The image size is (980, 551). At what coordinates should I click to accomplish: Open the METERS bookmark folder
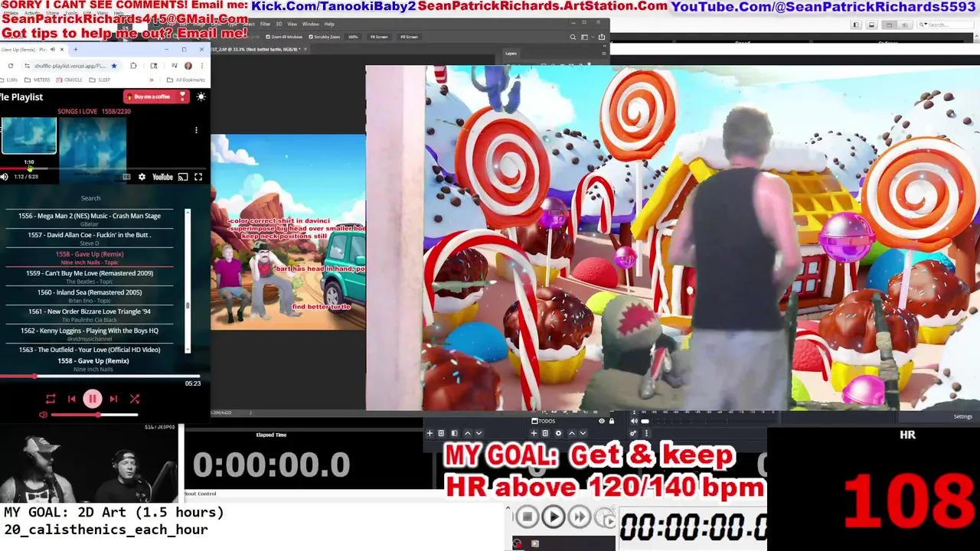click(38, 80)
